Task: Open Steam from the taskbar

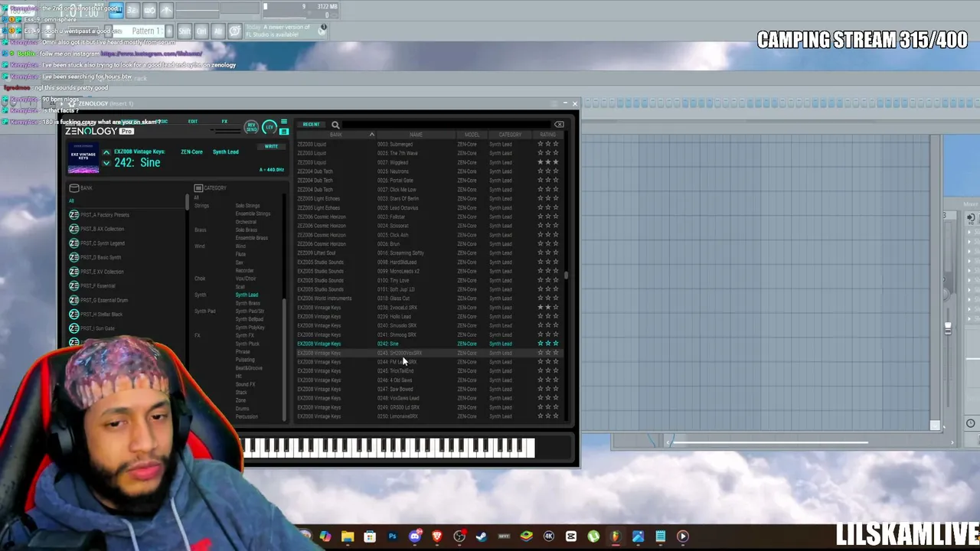Action: click(x=482, y=536)
